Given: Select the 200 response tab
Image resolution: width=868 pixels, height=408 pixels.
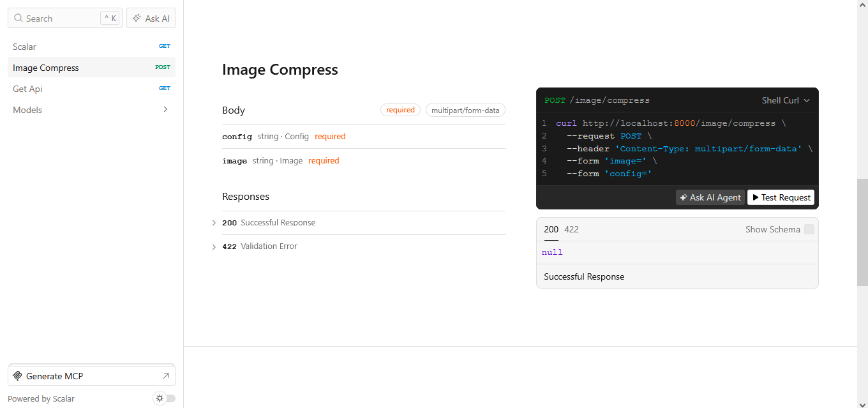Looking at the screenshot, I should tap(551, 230).
